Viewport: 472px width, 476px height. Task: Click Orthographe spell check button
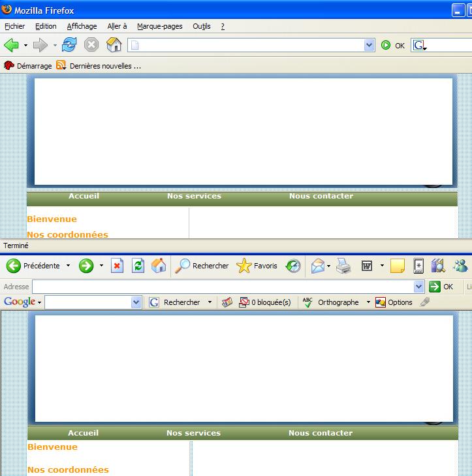point(331,302)
